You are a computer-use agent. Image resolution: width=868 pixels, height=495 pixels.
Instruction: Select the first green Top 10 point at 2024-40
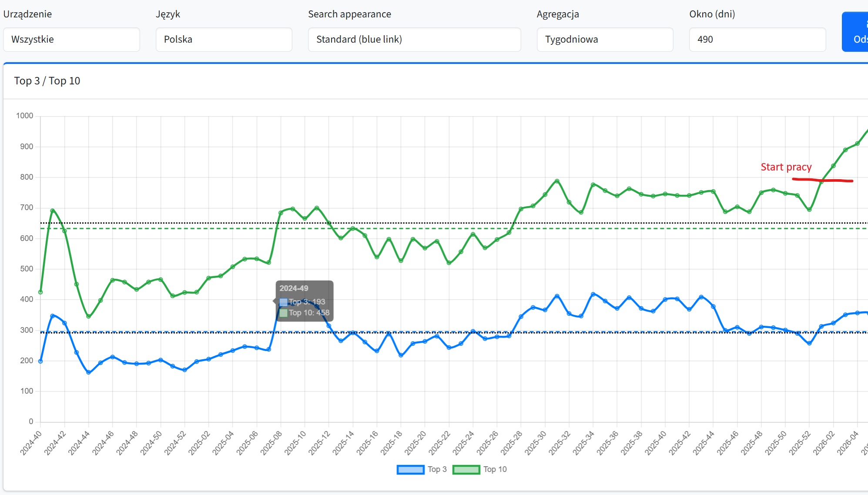click(40, 292)
